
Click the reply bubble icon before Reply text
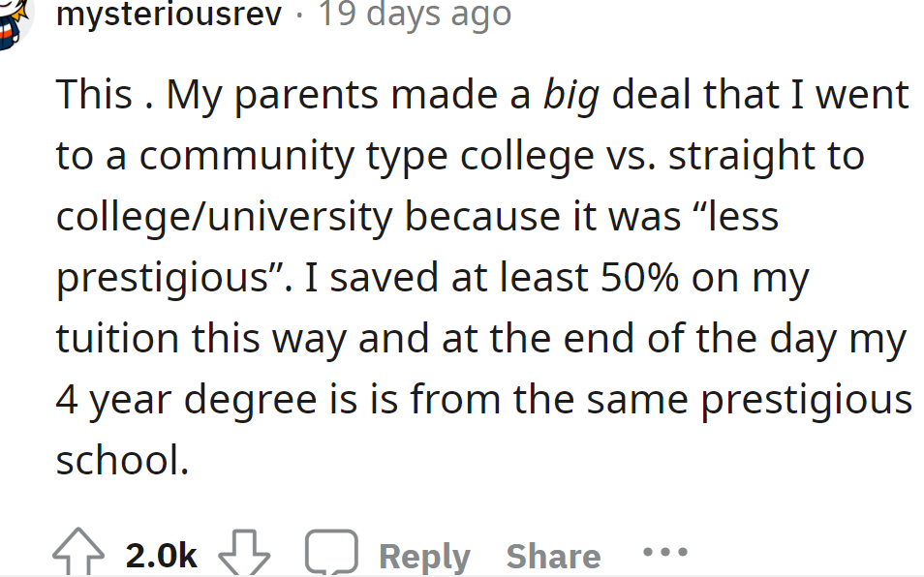(330, 550)
